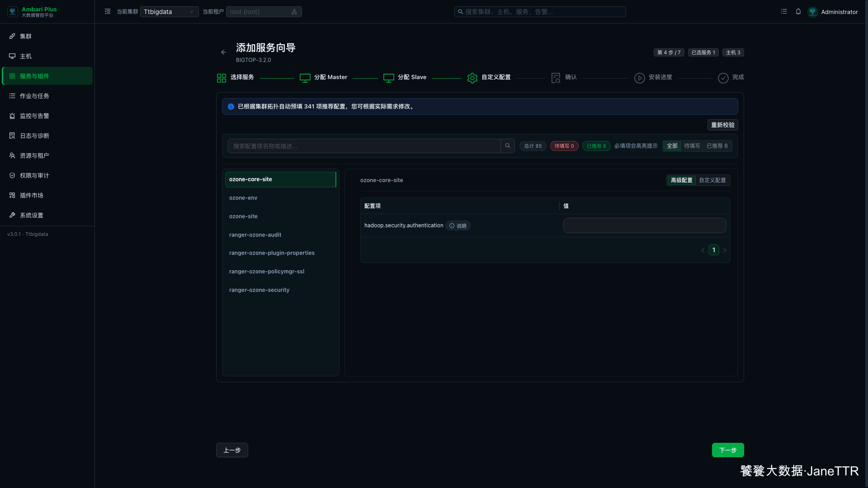
Task: Click the 安装进度 step play icon
Action: (x=640, y=78)
